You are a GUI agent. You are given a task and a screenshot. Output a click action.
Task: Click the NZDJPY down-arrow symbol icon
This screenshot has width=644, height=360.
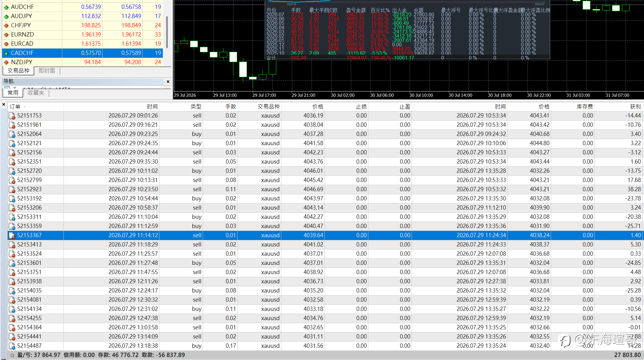[x=6, y=62]
